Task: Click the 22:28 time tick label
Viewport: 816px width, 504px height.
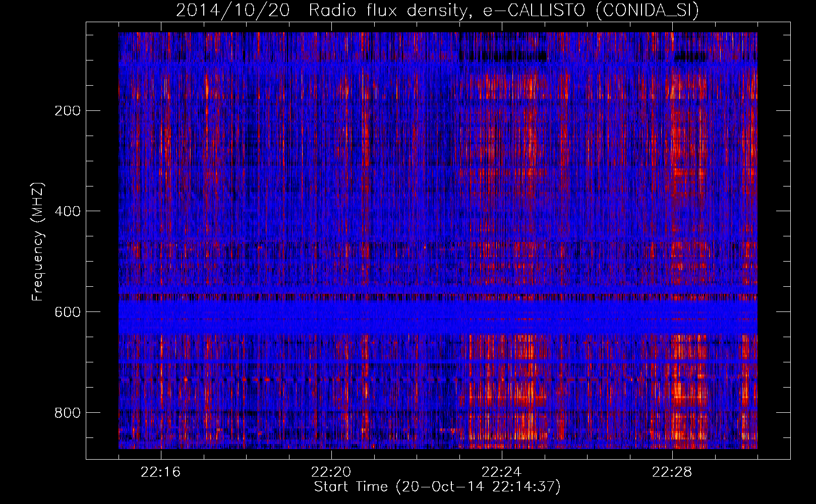Action: [x=672, y=472]
